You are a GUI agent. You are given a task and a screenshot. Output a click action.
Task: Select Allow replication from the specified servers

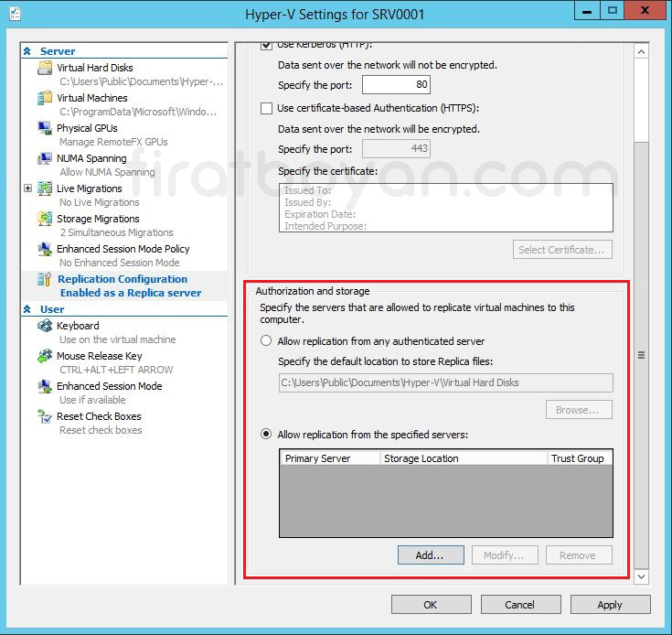coord(266,434)
